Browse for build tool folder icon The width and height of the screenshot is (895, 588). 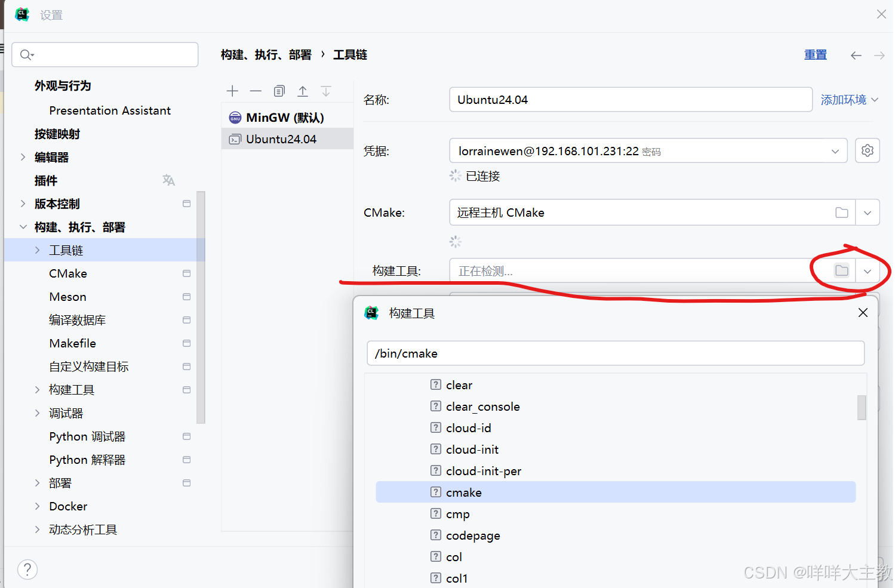point(842,271)
